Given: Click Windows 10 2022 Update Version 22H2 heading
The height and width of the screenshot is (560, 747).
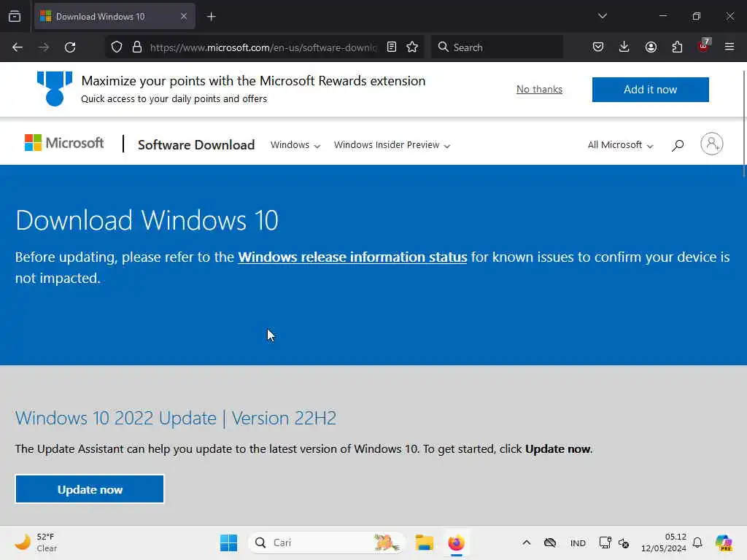Looking at the screenshot, I should 176,418.
